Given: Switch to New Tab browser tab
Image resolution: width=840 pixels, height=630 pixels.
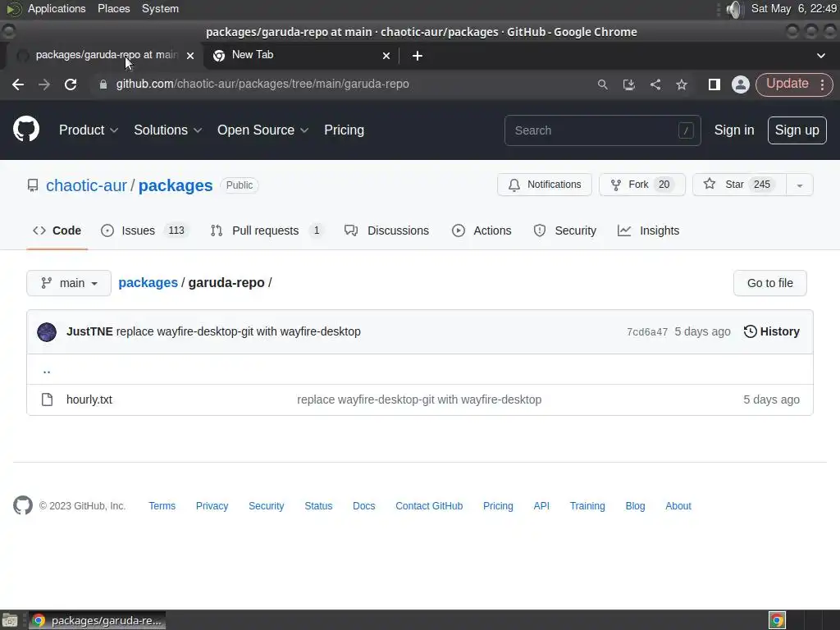Looking at the screenshot, I should [300, 55].
